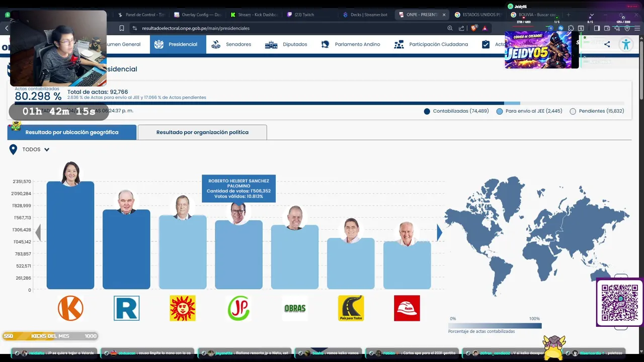Click the OBRAS party logo
Image resolution: width=644 pixels, height=362 pixels.
coord(295,308)
